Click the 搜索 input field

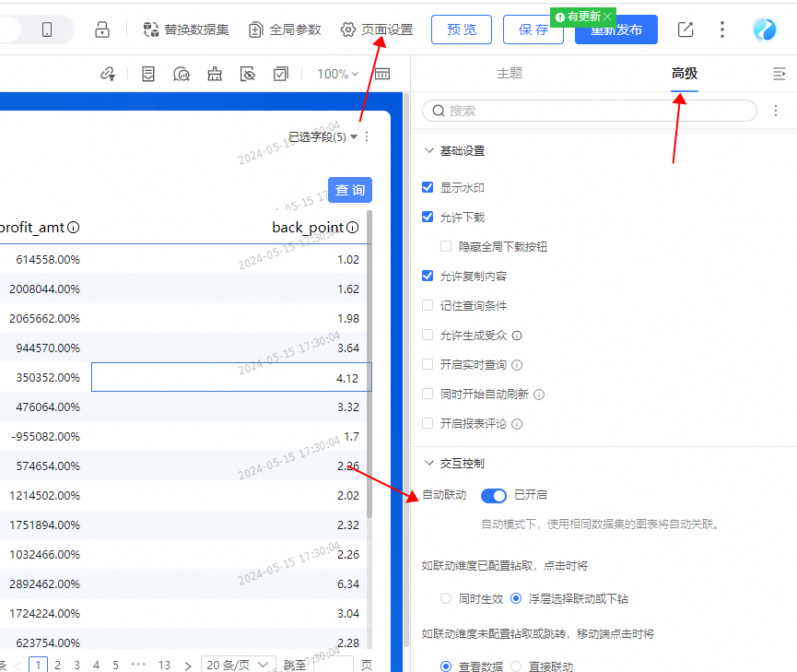(x=592, y=111)
